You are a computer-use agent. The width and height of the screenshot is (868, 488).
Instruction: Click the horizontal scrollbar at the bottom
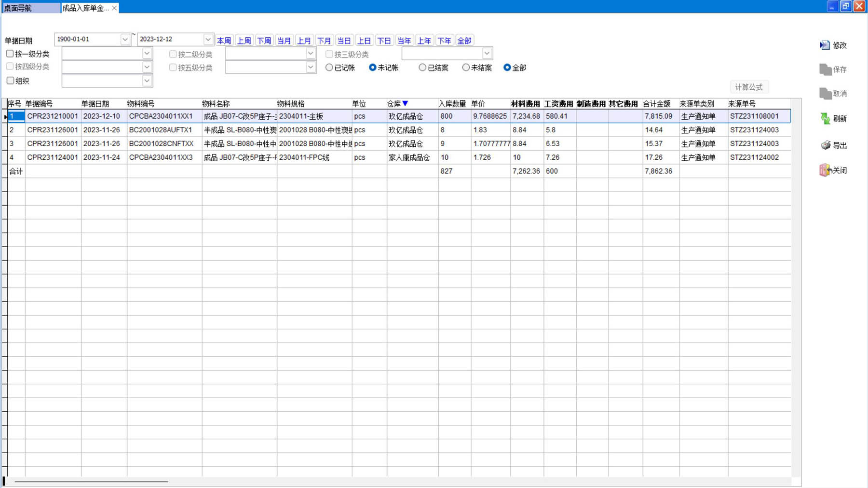(x=91, y=481)
